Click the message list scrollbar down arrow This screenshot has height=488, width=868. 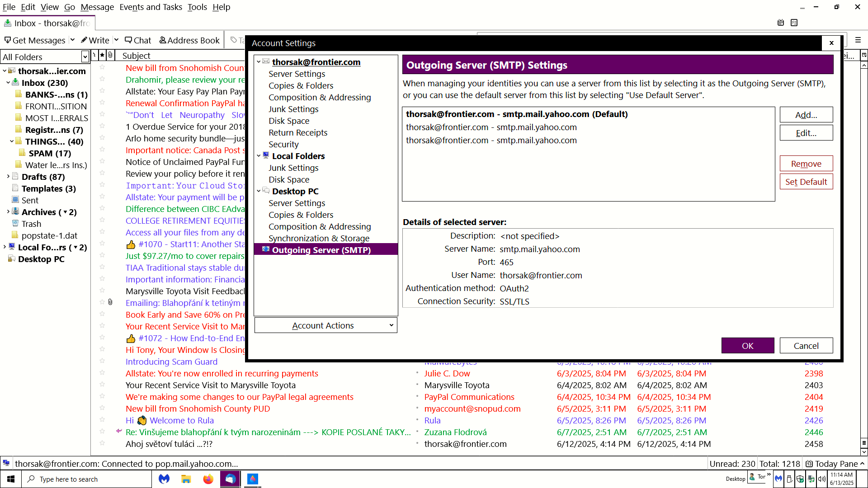864,451
